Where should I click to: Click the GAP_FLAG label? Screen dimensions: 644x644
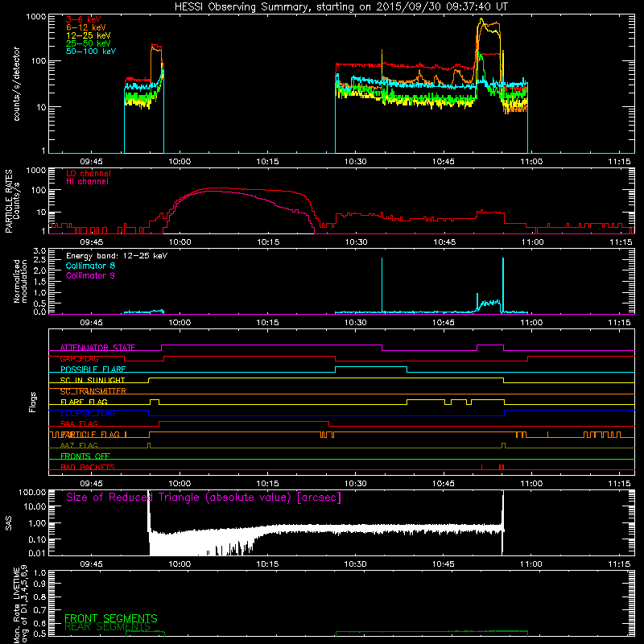click(x=79, y=358)
